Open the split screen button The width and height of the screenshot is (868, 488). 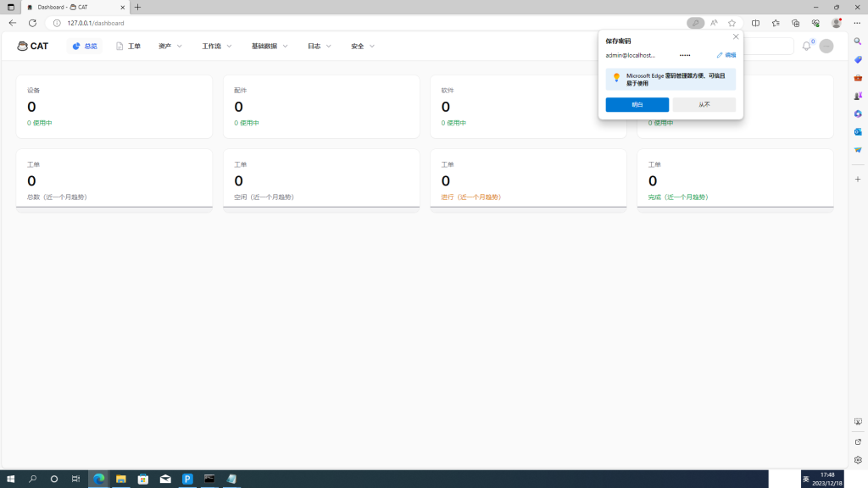click(x=755, y=23)
